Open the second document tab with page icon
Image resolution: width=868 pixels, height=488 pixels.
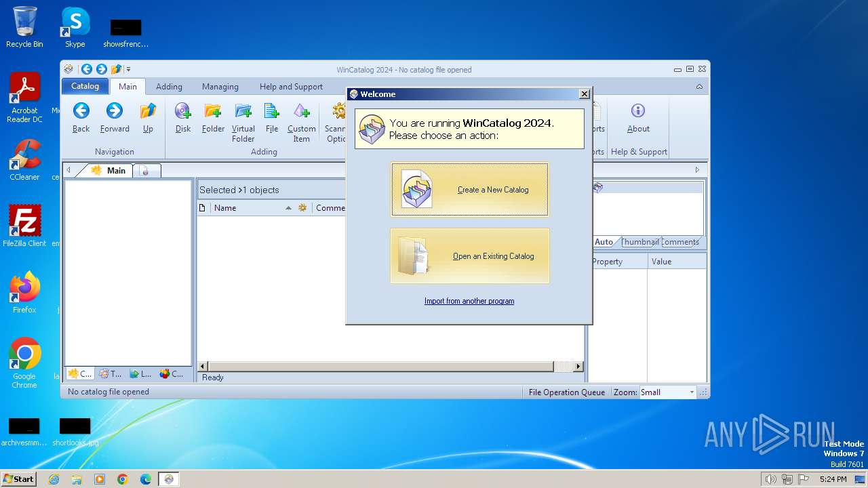(145, 171)
